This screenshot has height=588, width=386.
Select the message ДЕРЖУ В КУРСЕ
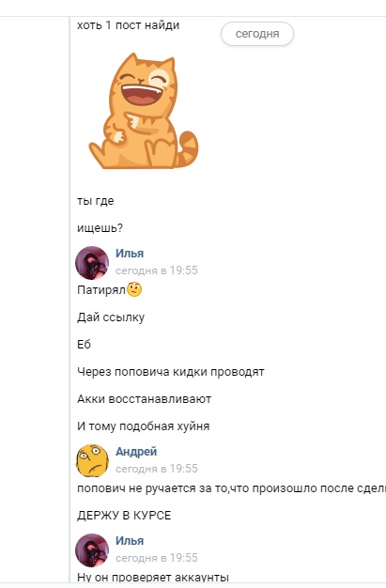124,516
